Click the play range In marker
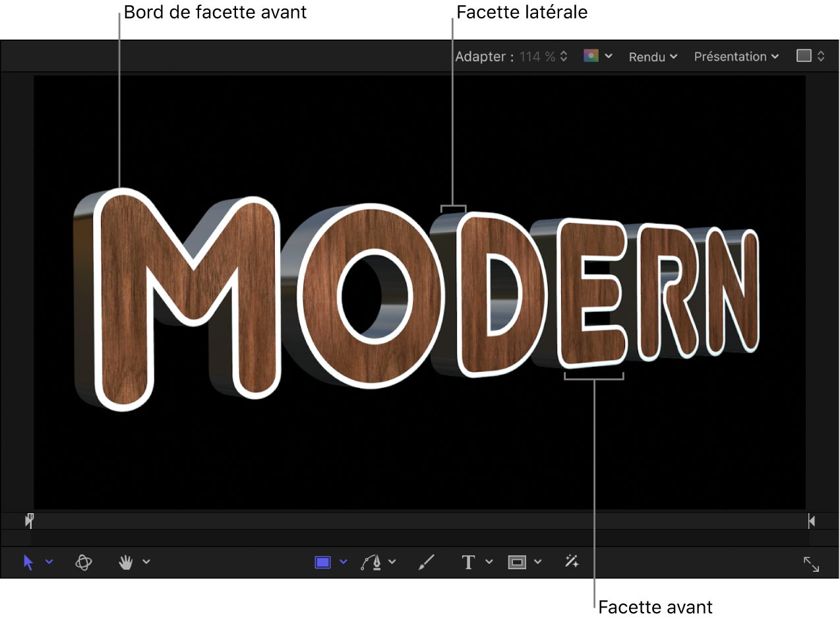This screenshot has height=620, width=840. pos(29,521)
